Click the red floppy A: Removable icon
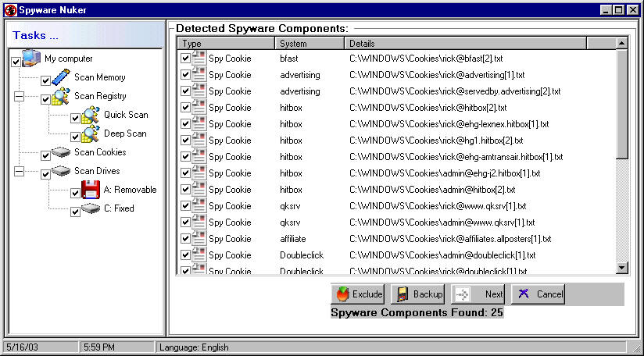This screenshot has width=644, height=356. tap(91, 190)
